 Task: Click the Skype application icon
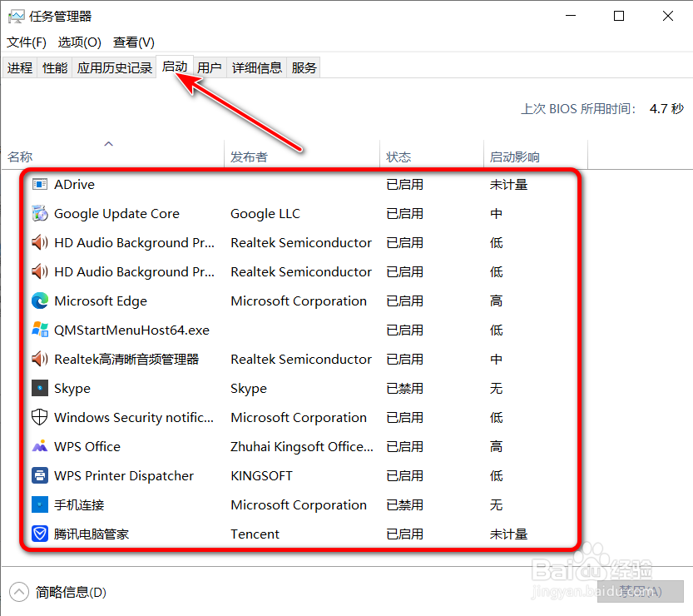39,388
